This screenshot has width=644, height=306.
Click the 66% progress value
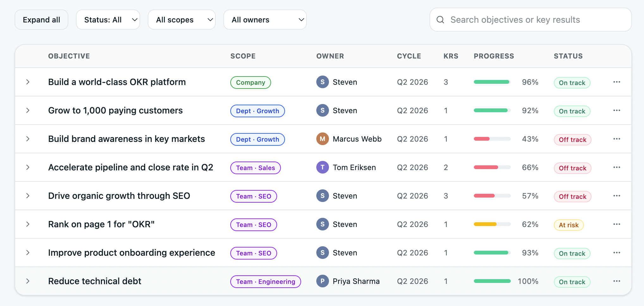[530, 167]
